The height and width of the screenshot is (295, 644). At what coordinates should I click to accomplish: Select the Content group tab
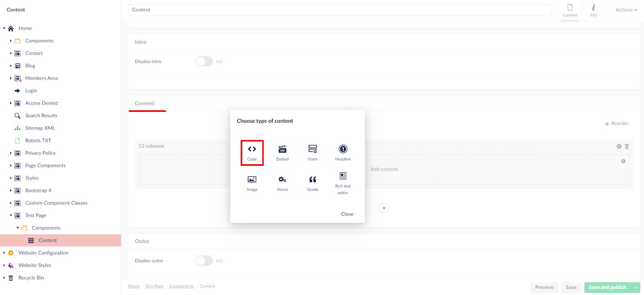point(144,103)
